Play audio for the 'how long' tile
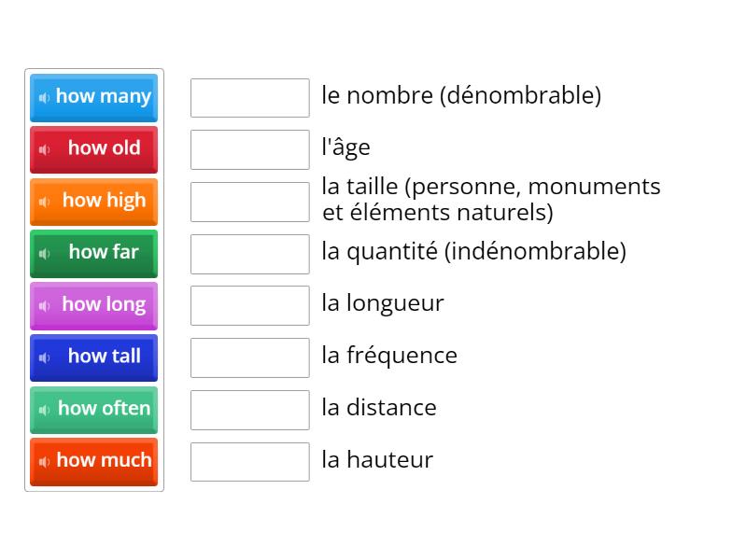 pos(45,305)
